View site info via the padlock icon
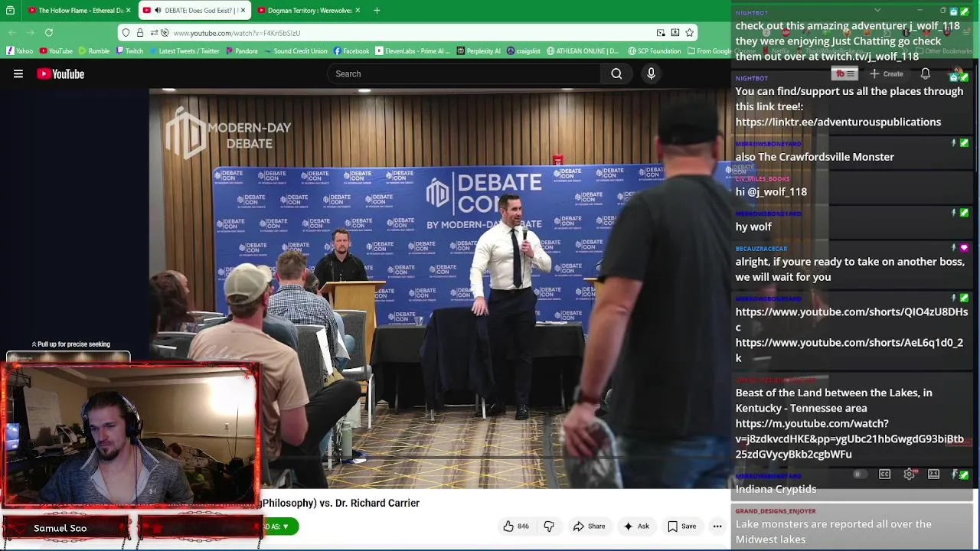Viewport: 980px width, 551px height. pyautogui.click(x=140, y=33)
